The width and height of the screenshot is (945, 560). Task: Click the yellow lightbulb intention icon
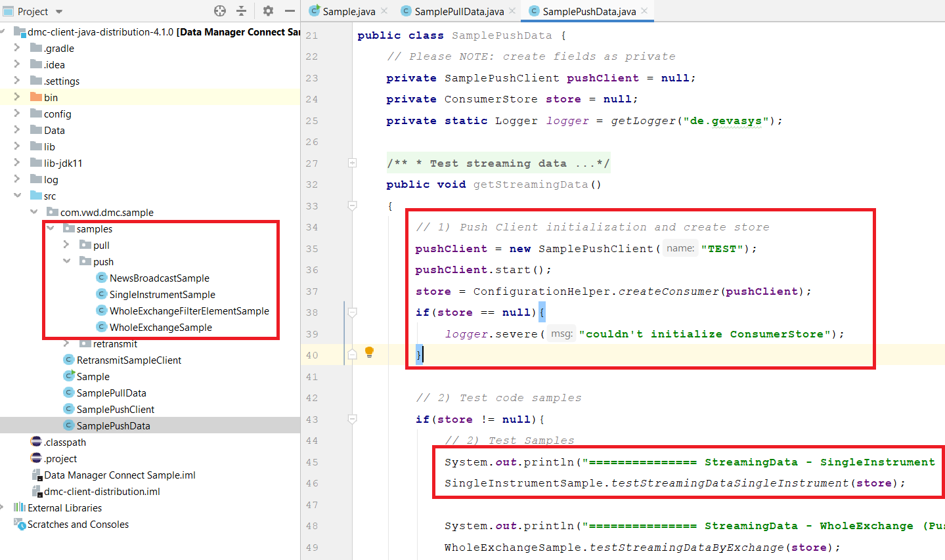(369, 352)
